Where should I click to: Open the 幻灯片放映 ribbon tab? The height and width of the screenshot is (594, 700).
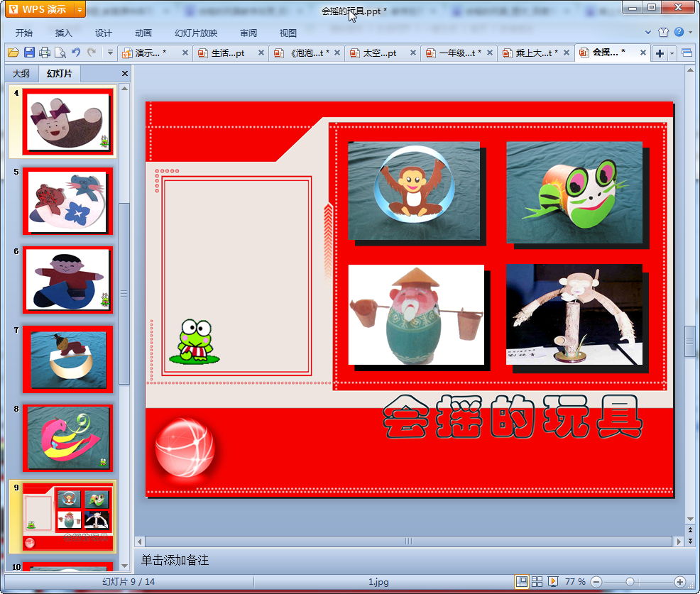(x=196, y=33)
